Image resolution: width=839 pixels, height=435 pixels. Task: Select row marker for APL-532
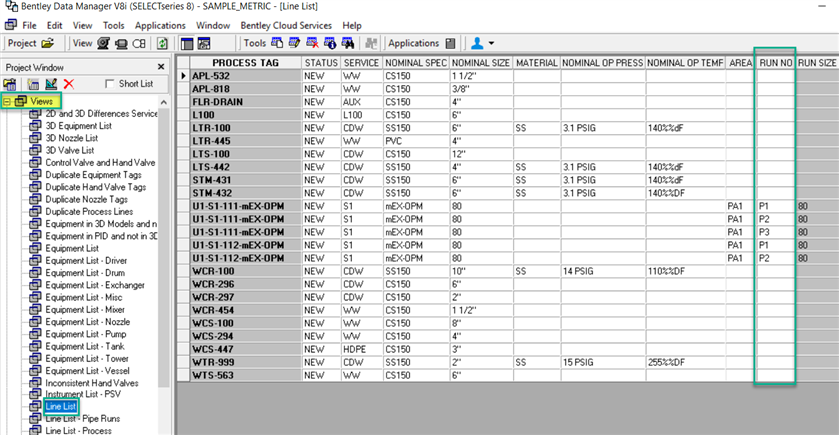point(184,76)
